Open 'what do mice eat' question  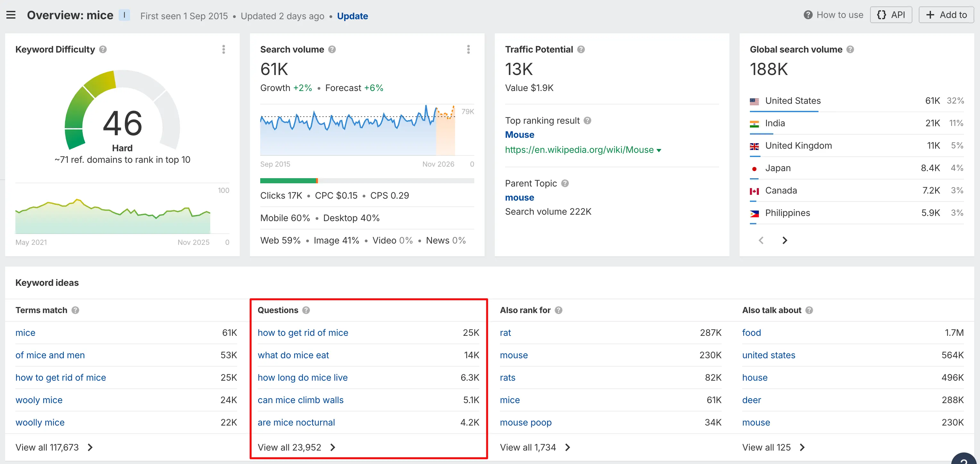pyautogui.click(x=293, y=355)
